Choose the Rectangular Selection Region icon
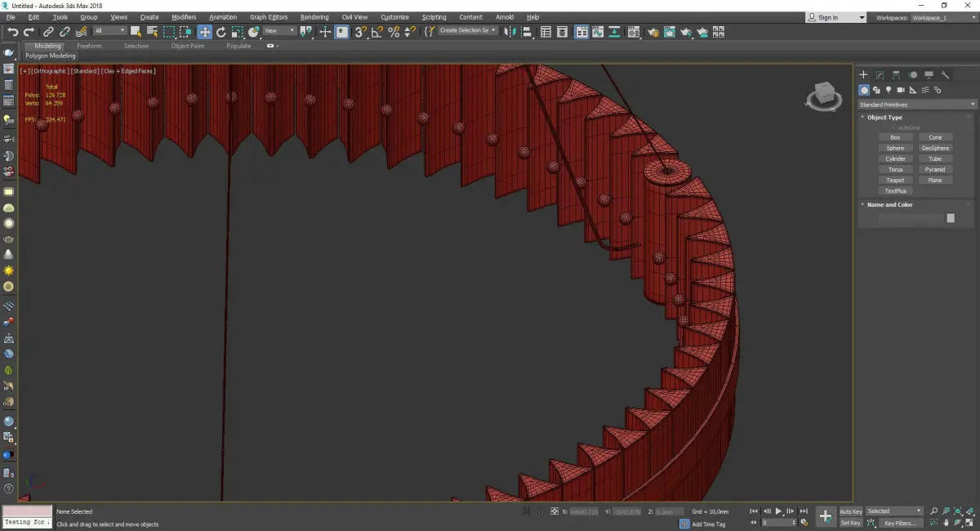 pyautogui.click(x=169, y=32)
